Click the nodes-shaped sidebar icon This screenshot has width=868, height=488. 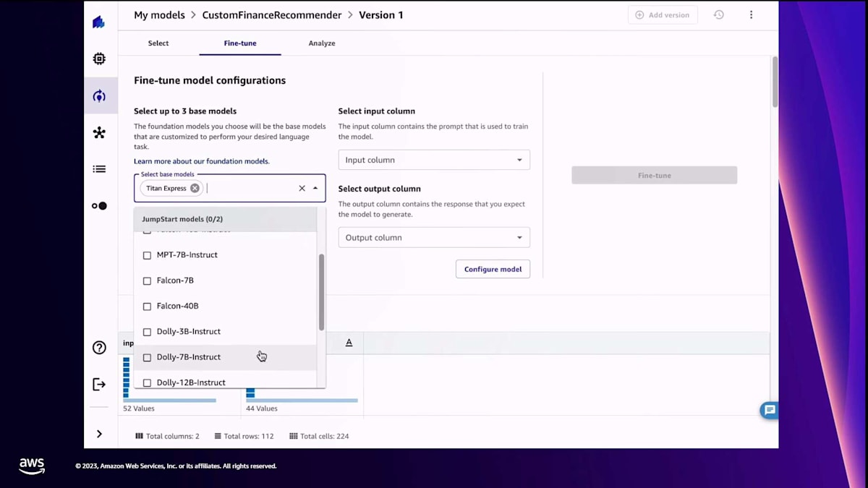click(x=100, y=132)
